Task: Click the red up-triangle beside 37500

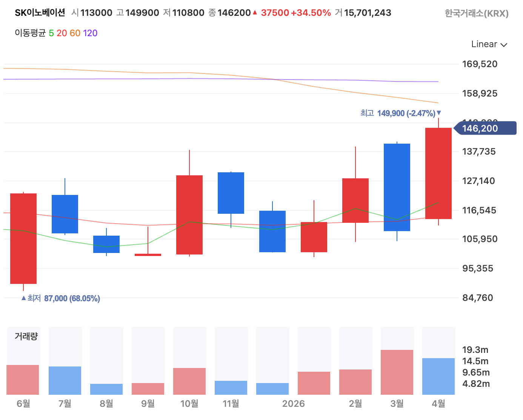Action: 255,13
